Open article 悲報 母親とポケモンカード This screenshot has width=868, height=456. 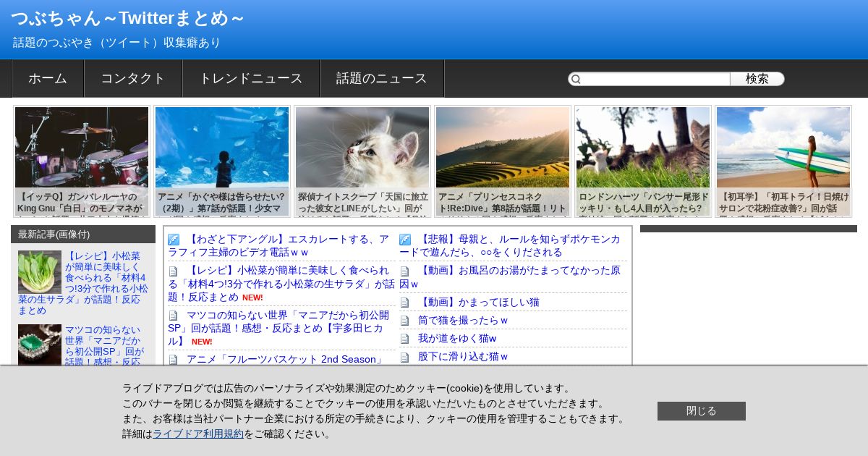pos(510,245)
